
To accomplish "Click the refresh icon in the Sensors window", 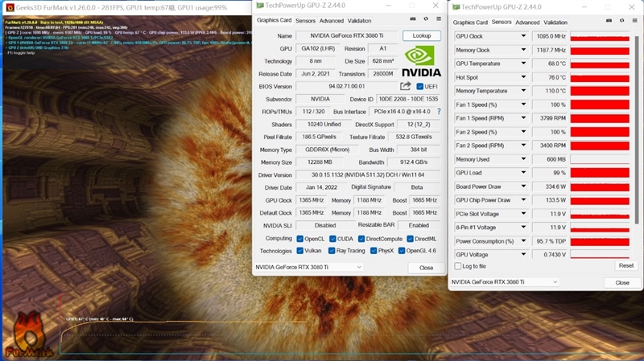I will pos(622,21).
